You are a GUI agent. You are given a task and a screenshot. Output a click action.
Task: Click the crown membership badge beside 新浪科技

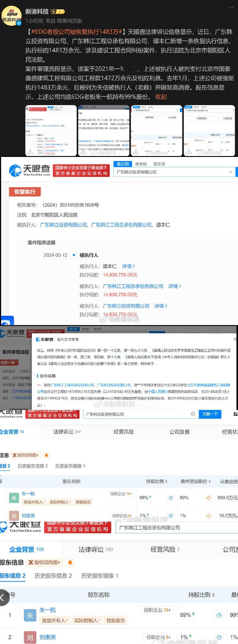(x=58, y=11)
